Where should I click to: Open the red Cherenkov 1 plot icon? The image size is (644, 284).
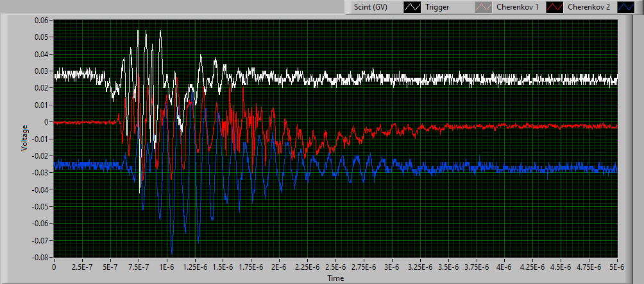pos(555,8)
